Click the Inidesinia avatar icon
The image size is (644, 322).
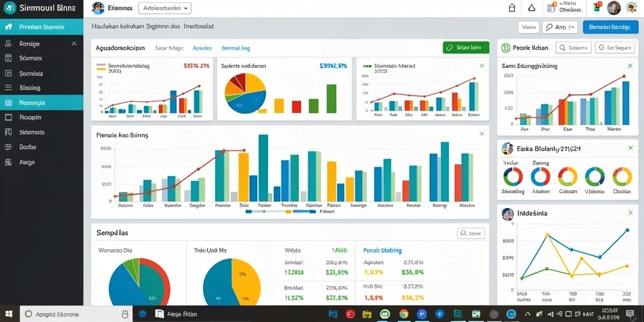tap(508, 214)
